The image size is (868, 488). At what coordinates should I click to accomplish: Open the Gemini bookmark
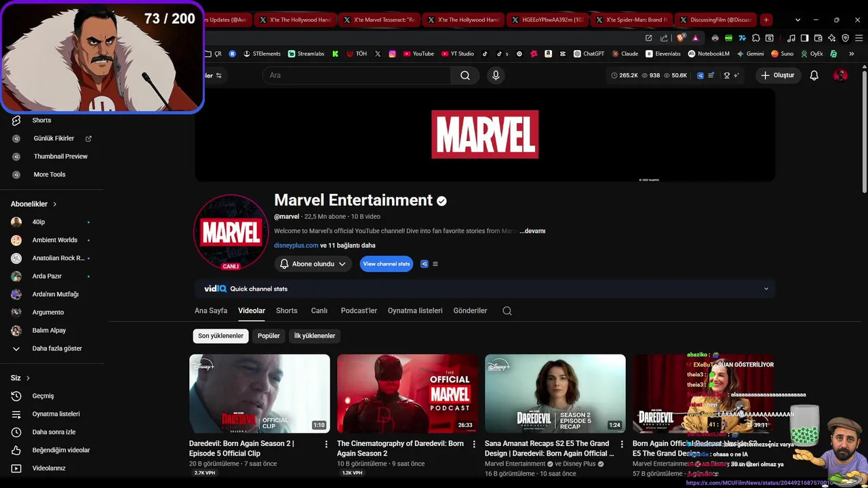click(x=750, y=54)
